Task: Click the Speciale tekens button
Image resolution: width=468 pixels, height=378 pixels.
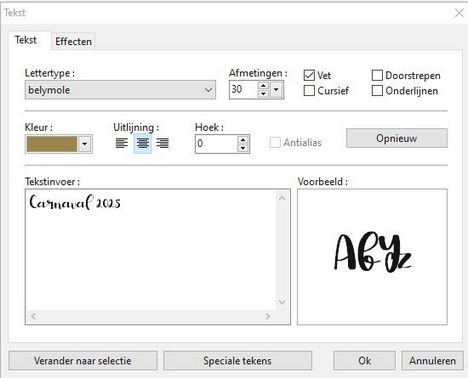Action: (237, 361)
